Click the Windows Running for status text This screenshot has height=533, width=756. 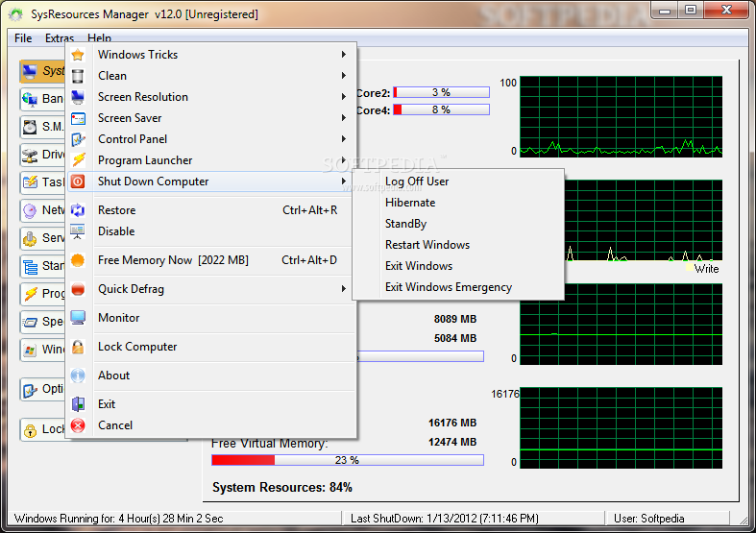coord(118,519)
